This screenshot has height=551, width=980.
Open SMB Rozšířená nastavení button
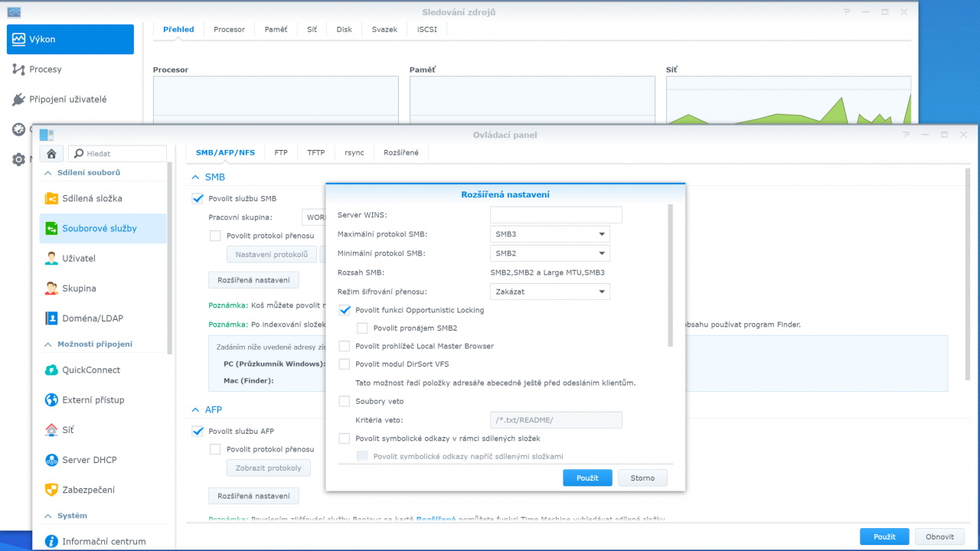click(x=253, y=280)
